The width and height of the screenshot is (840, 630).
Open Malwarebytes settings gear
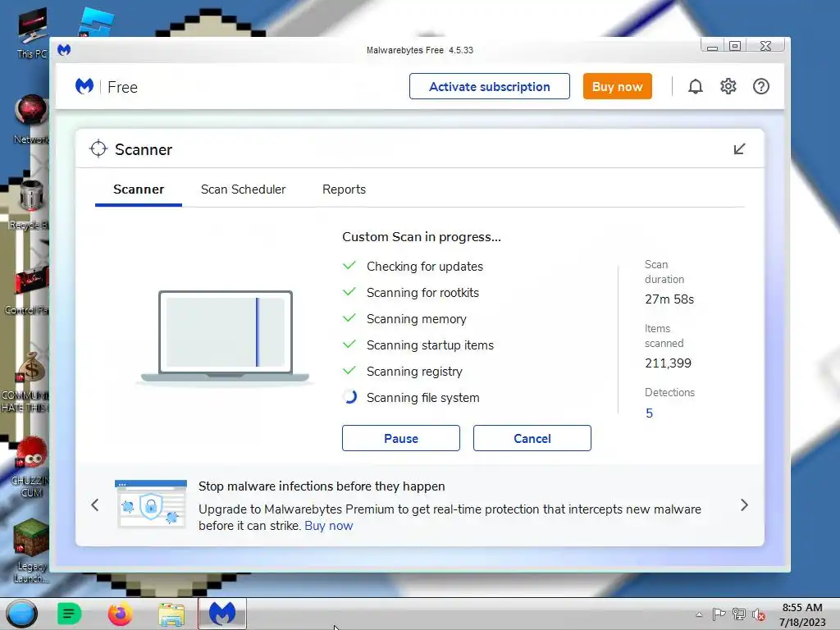coord(728,86)
